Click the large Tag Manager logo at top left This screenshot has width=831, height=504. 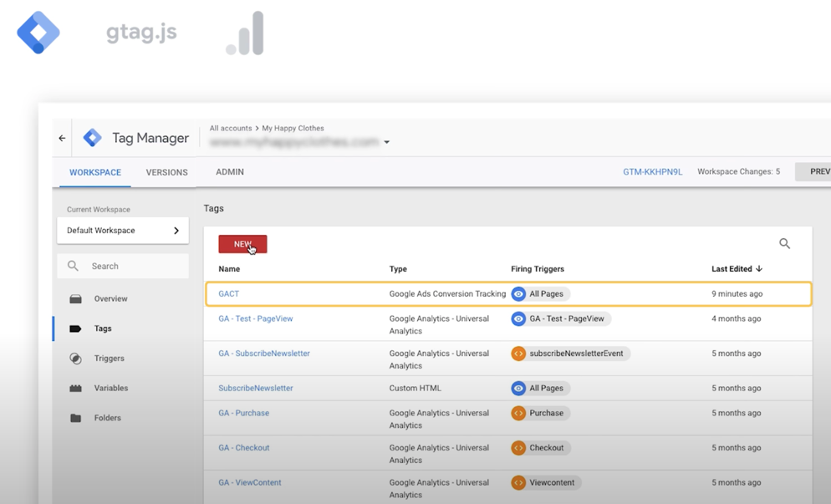click(38, 33)
